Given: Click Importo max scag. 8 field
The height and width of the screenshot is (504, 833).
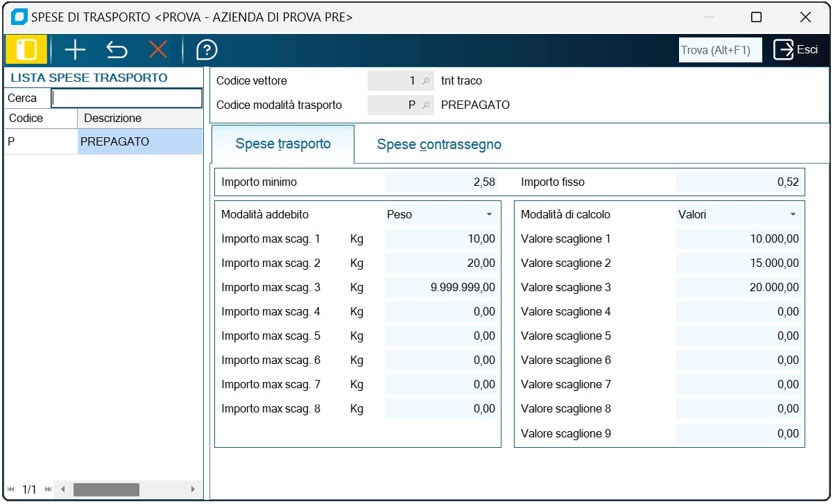Looking at the screenshot, I should 440,409.
